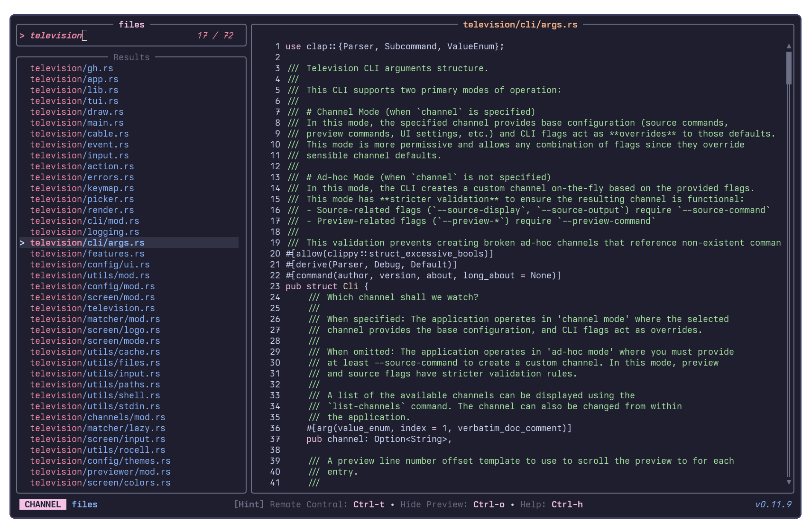Click the 17 / 72 result counter

(215, 36)
